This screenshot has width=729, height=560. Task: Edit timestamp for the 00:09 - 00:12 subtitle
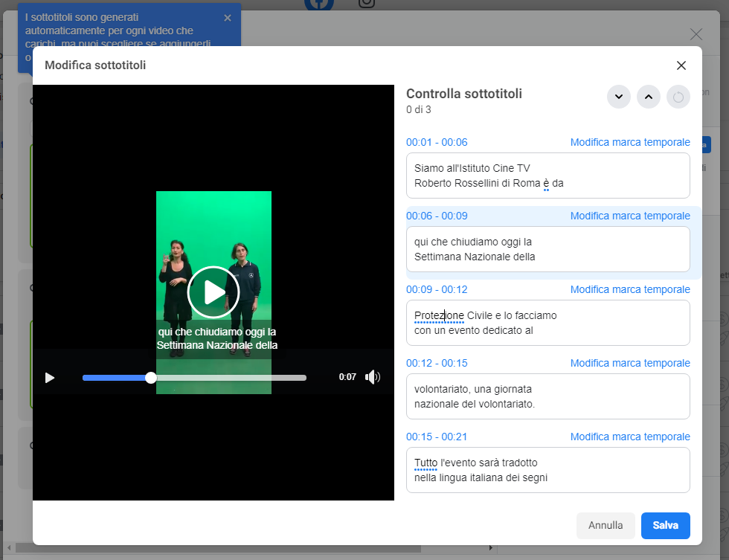[x=630, y=289]
